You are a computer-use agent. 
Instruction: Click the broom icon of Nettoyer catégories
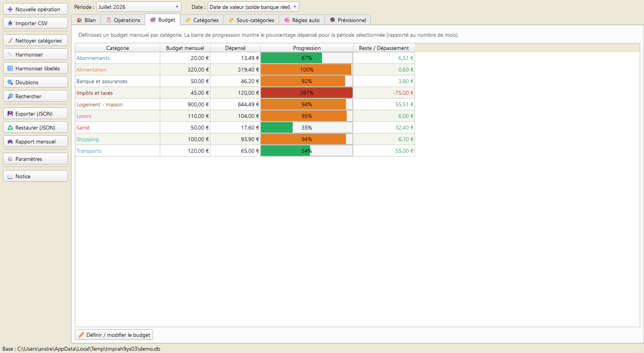point(10,41)
